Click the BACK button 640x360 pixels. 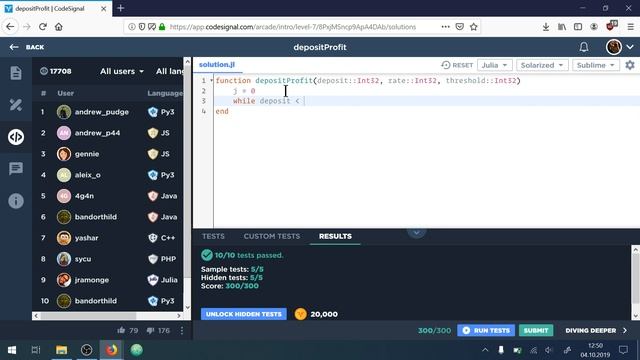tap(27, 47)
